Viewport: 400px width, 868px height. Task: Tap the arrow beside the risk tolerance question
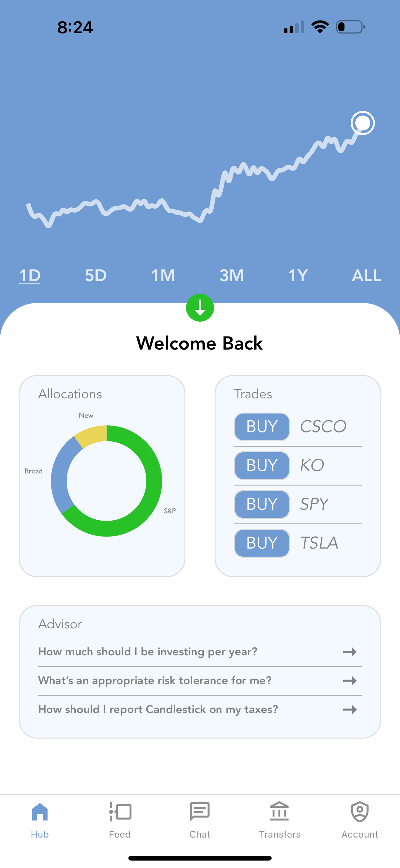(x=349, y=680)
